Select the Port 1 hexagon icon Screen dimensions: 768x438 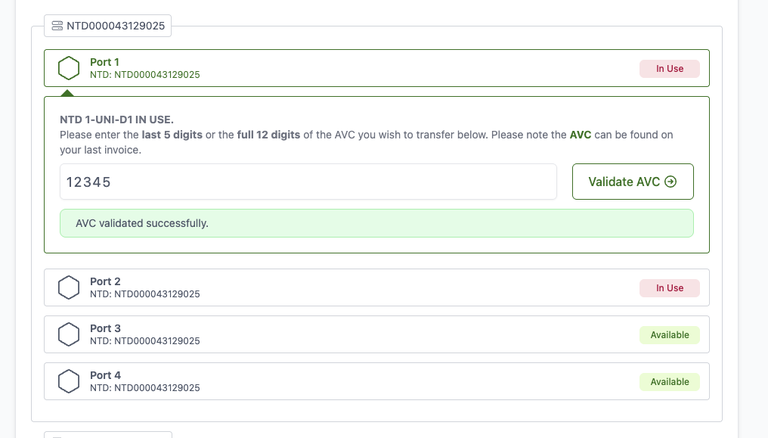point(69,68)
